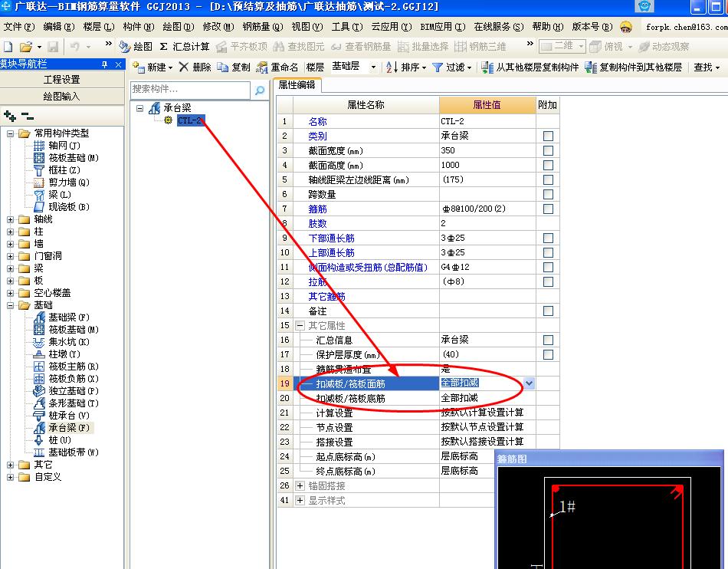Select CTL-2 component in list

[x=189, y=120]
